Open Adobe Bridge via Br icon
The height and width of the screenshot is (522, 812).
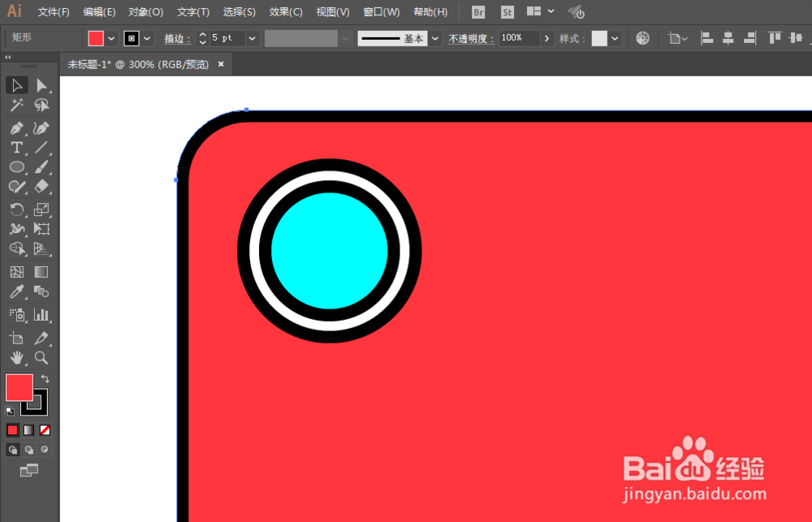click(478, 12)
